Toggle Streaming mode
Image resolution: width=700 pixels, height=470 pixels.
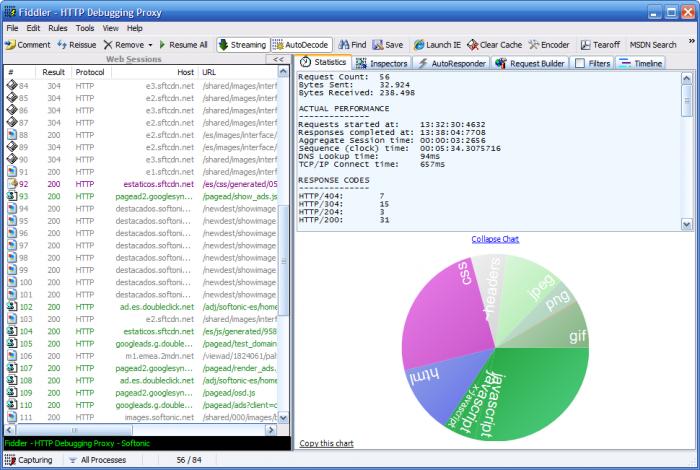tap(243, 45)
